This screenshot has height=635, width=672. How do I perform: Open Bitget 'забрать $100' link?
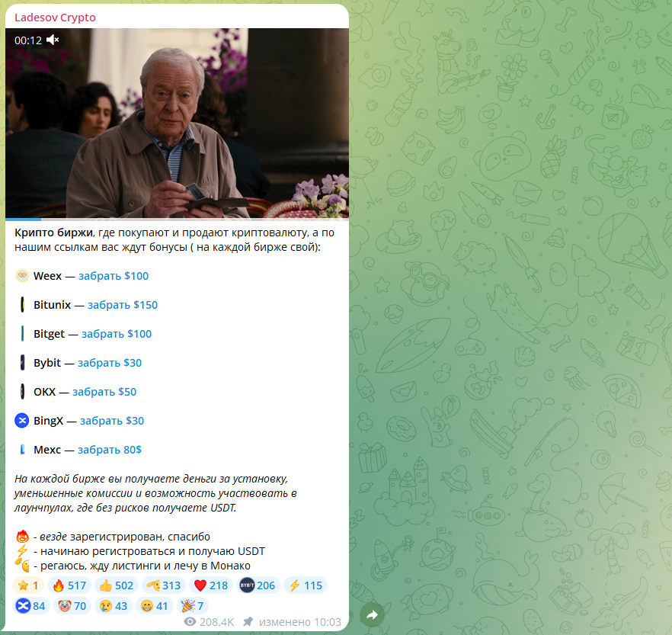tap(117, 334)
